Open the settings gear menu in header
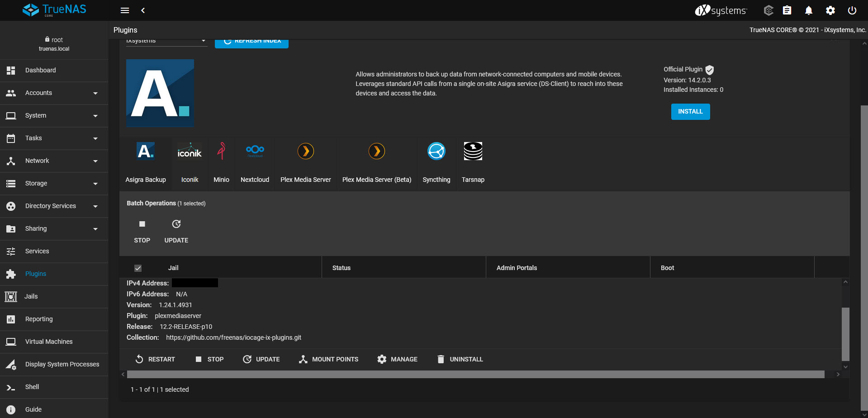The image size is (868, 418). tap(830, 10)
